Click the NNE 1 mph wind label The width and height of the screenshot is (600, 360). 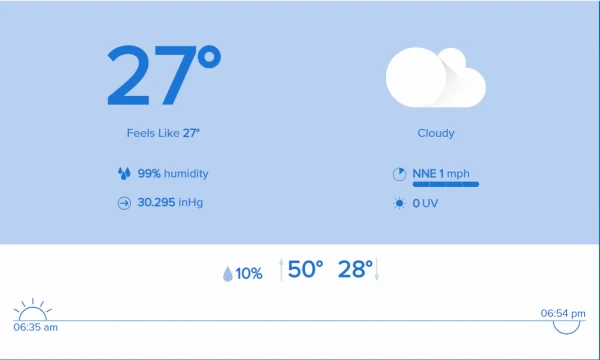coord(441,174)
